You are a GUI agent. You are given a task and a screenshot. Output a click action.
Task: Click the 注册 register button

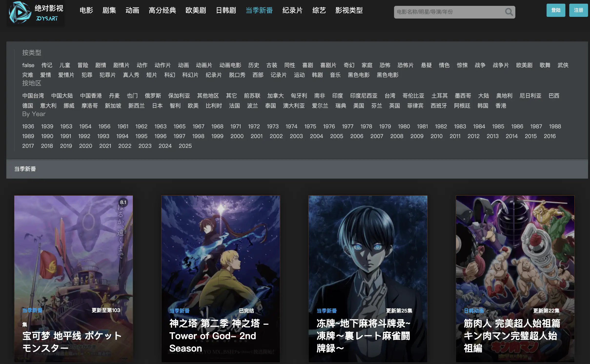[578, 10]
